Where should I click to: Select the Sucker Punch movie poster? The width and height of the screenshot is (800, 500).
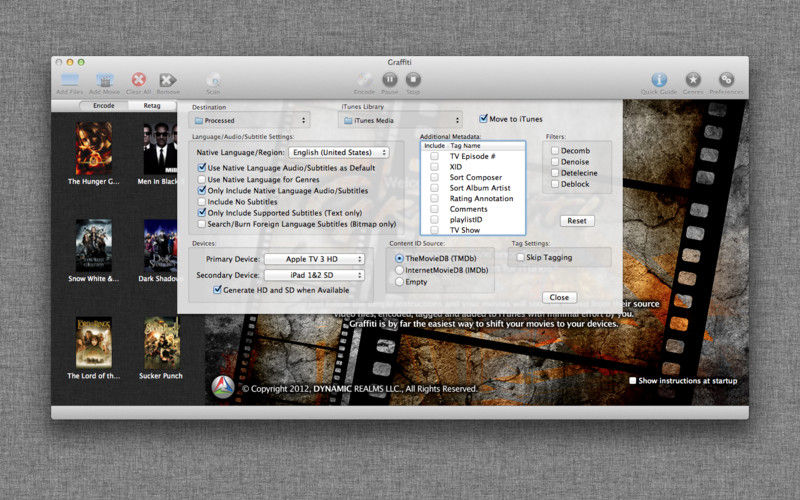161,342
